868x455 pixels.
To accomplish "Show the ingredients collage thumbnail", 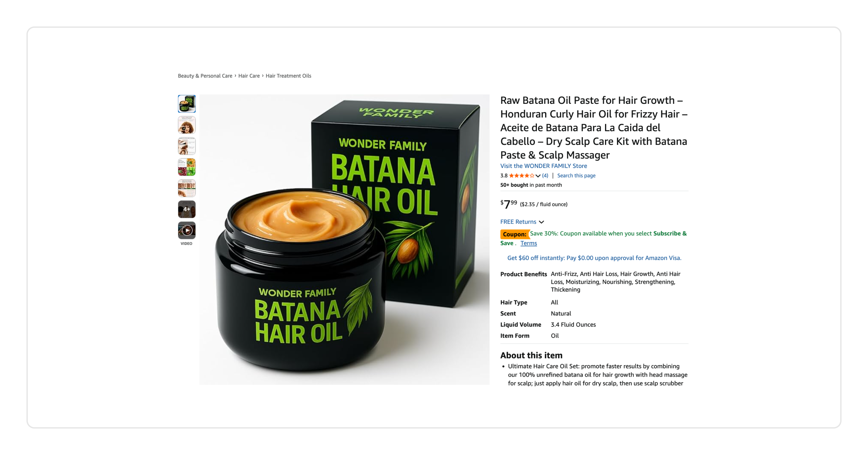I will click(187, 167).
